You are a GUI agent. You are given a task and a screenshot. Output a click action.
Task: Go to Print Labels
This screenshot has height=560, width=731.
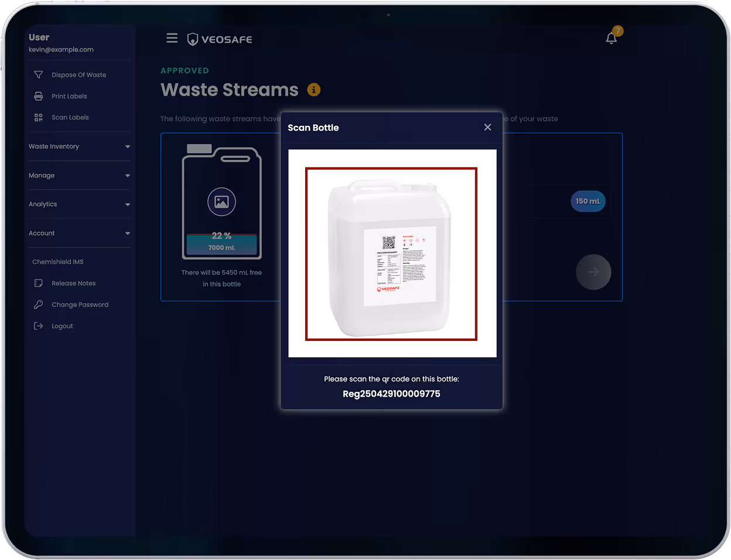(x=69, y=96)
